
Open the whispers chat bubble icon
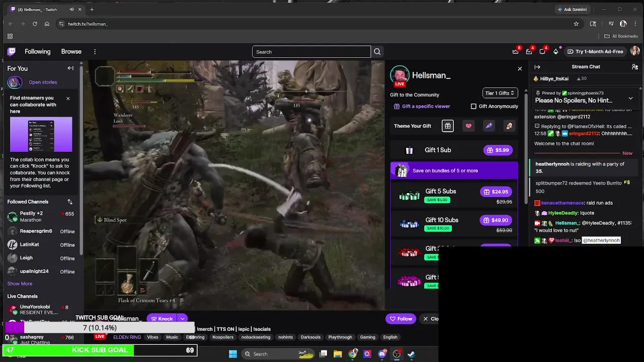[x=542, y=51]
